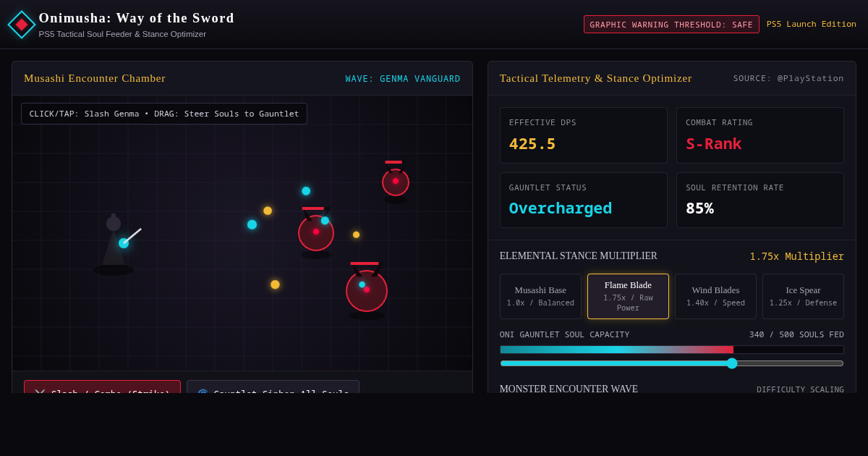Screen dimensions: 868x456
Task: Activate the Flame Blade stance
Action: point(628,296)
